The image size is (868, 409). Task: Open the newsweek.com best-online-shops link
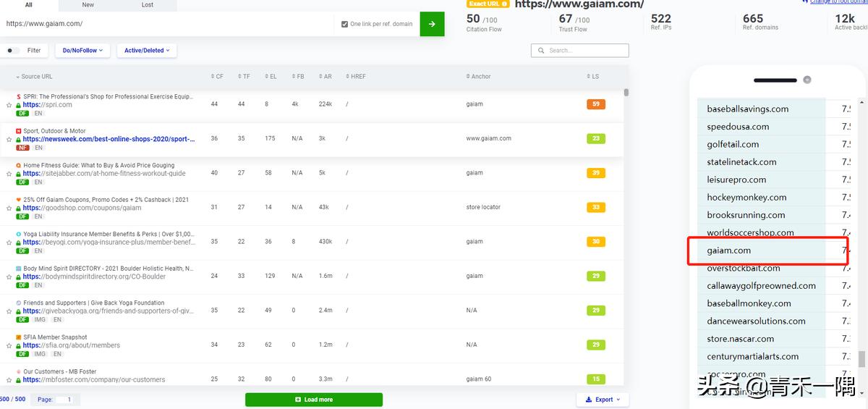[109, 140]
